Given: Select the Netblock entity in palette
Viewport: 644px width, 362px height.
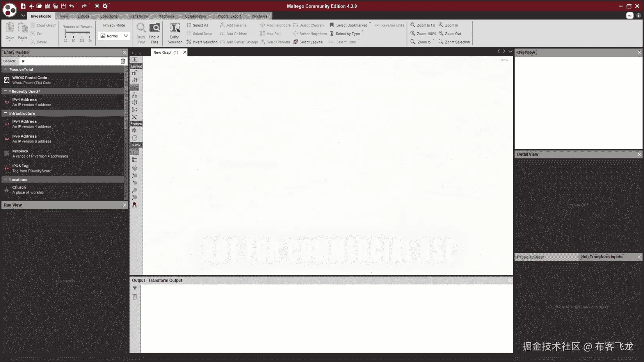Looking at the screenshot, I should pos(63,153).
